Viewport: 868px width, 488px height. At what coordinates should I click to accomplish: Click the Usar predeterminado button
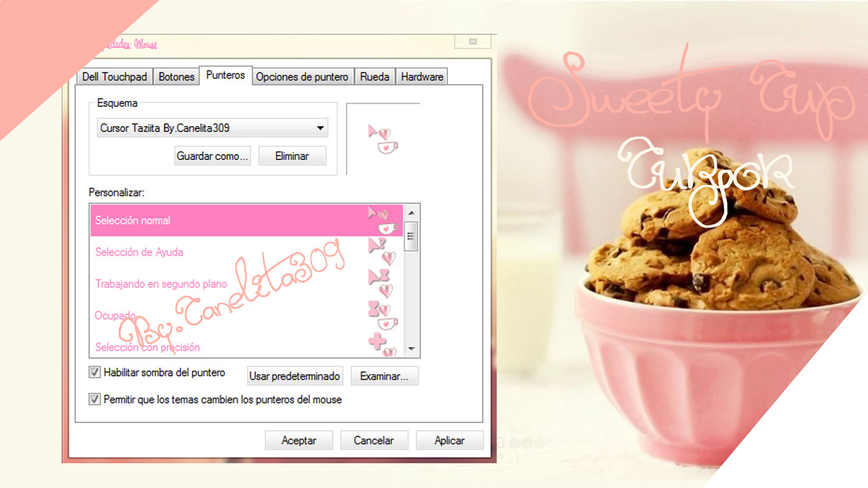[295, 376]
